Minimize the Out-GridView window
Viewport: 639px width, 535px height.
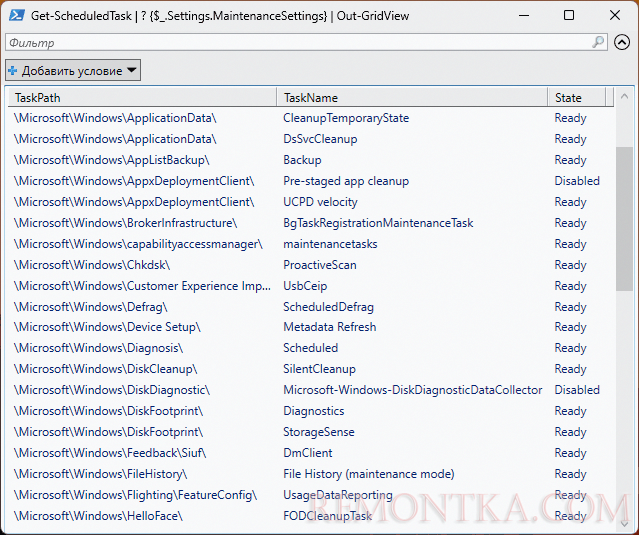524,15
